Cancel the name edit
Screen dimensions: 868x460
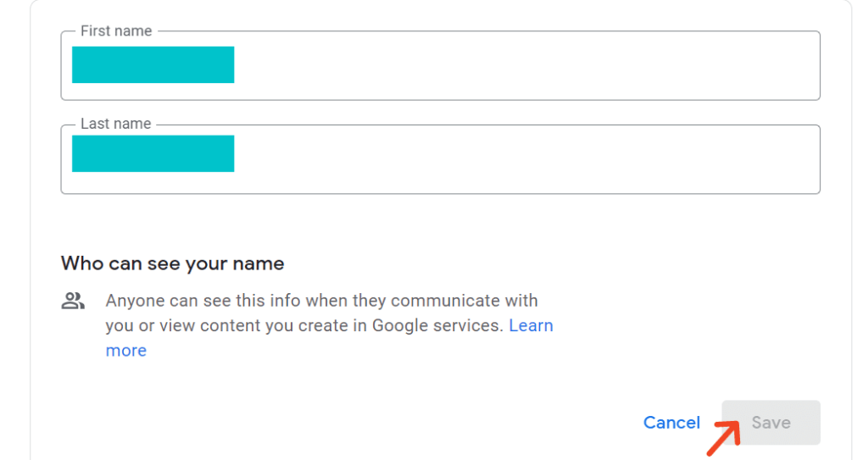click(671, 423)
